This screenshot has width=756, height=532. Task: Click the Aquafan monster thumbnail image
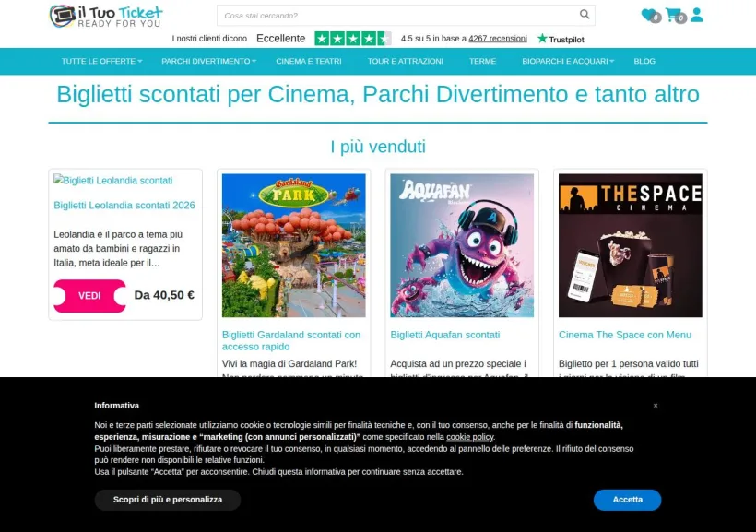coord(462,245)
